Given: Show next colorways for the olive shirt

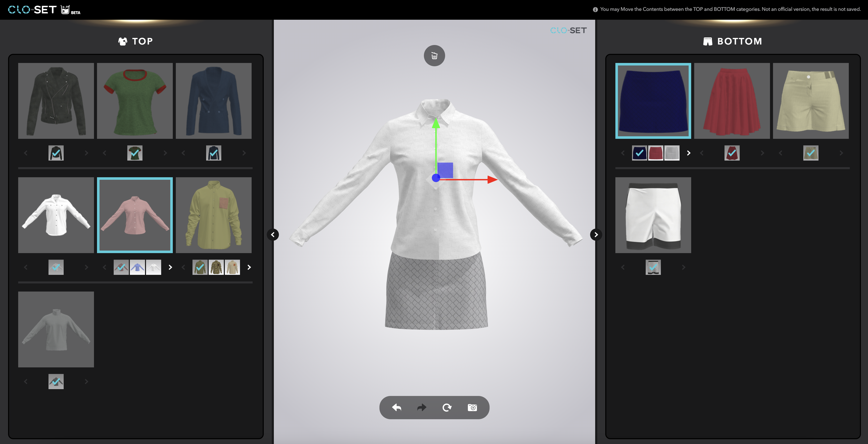Looking at the screenshot, I should point(249,268).
